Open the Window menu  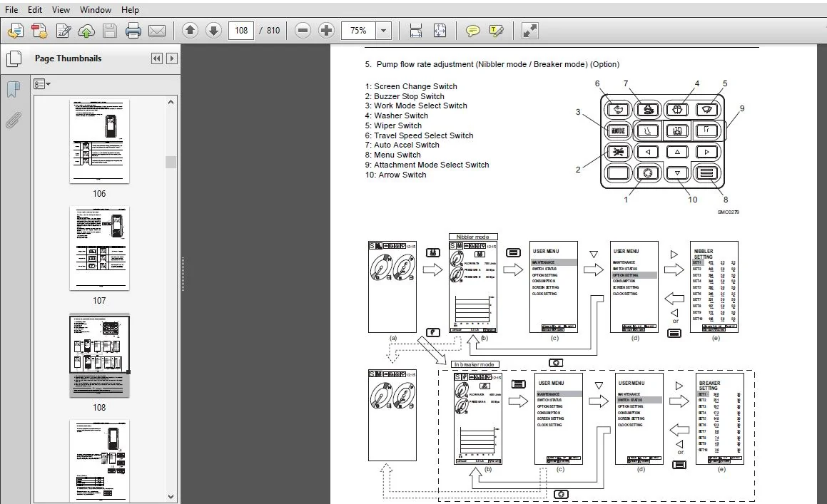click(x=96, y=9)
